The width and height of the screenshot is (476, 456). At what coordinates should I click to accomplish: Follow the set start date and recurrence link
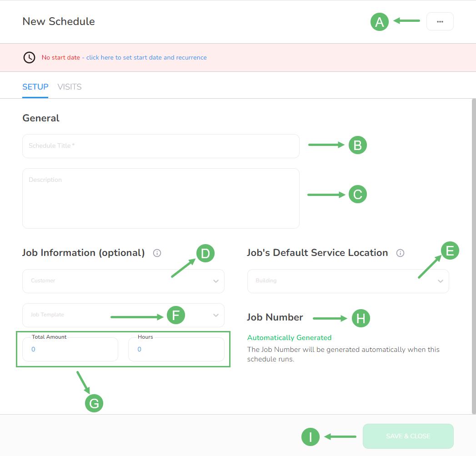(x=146, y=57)
